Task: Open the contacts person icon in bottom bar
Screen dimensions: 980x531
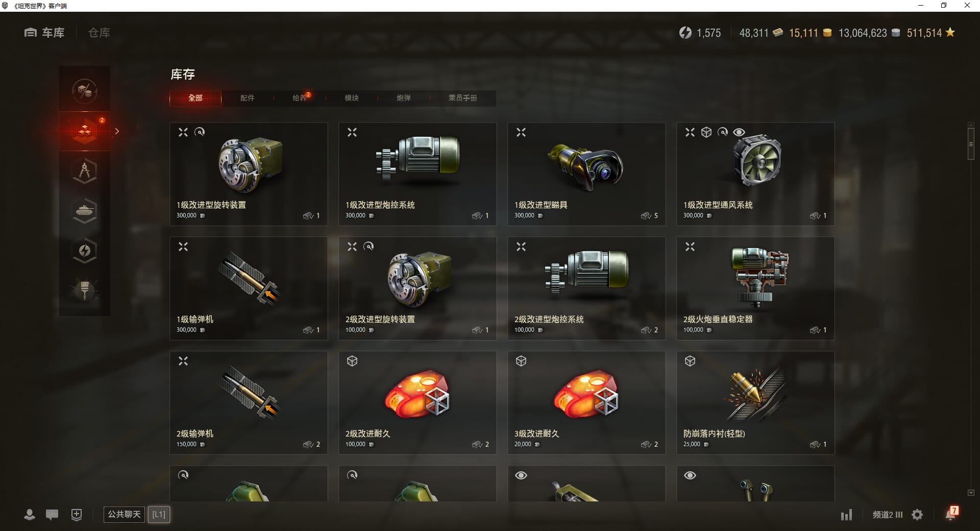Action: pyautogui.click(x=30, y=515)
